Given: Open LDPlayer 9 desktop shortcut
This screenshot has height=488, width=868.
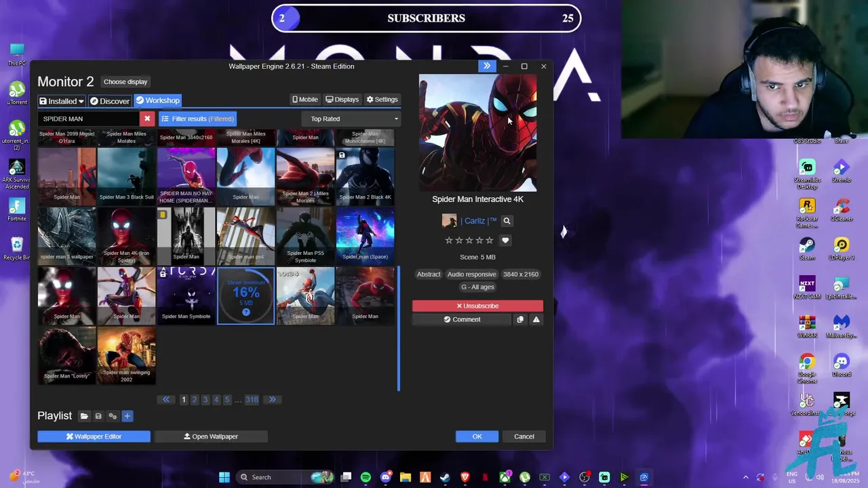Looking at the screenshot, I should tap(841, 248).
